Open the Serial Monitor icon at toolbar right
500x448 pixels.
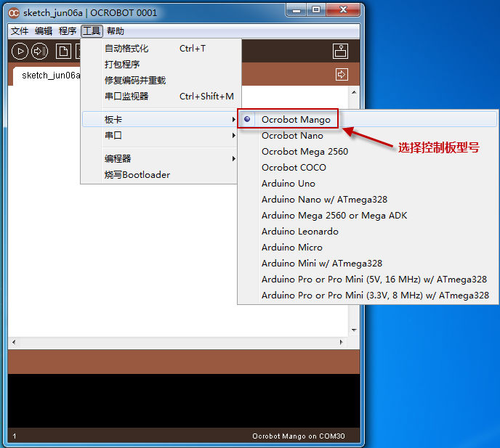(340, 51)
